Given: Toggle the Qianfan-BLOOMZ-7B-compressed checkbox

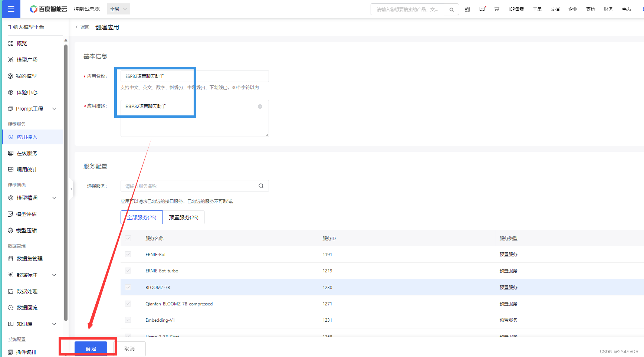Looking at the screenshot, I should point(128,304).
